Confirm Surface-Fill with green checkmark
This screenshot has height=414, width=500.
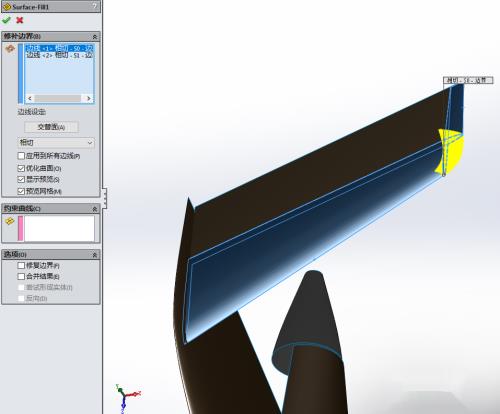click(x=6, y=20)
